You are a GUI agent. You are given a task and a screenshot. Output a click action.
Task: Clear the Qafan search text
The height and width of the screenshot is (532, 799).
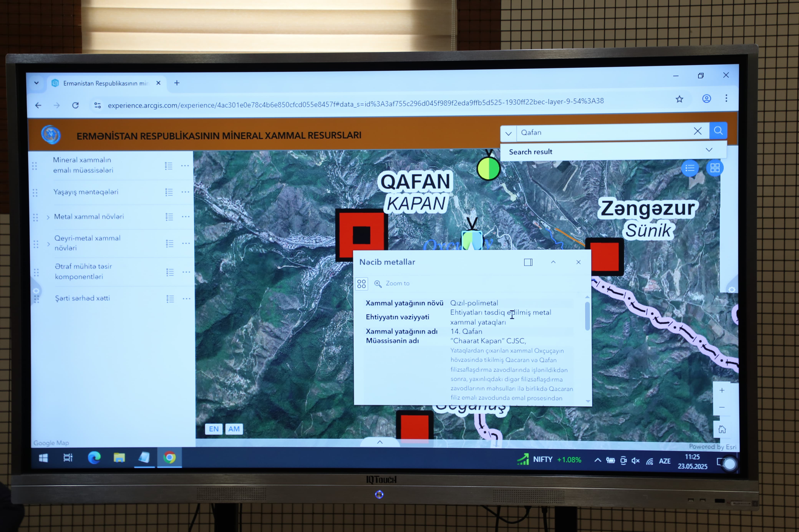click(x=697, y=131)
